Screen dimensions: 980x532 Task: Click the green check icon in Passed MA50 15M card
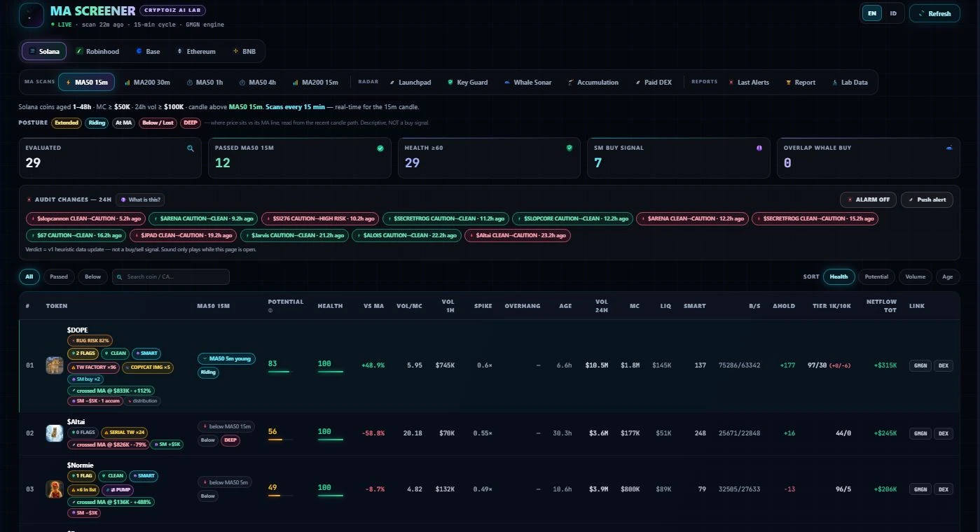(380, 148)
